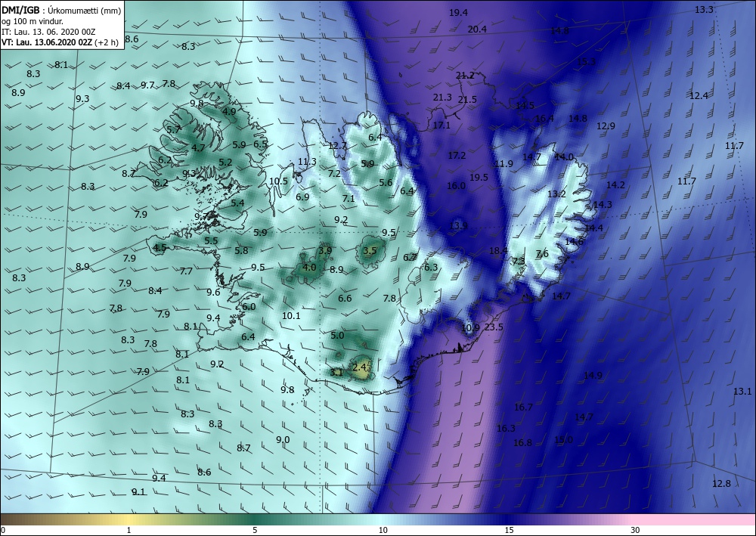This screenshot has height=536, width=756.
Task: Click the map value 17.1
Action: pos(442,125)
